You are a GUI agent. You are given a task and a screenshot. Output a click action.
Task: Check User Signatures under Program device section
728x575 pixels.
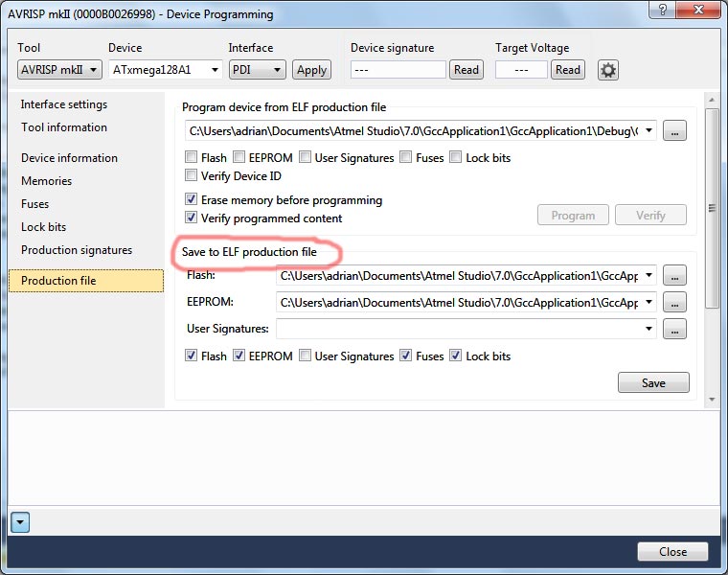click(x=305, y=157)
